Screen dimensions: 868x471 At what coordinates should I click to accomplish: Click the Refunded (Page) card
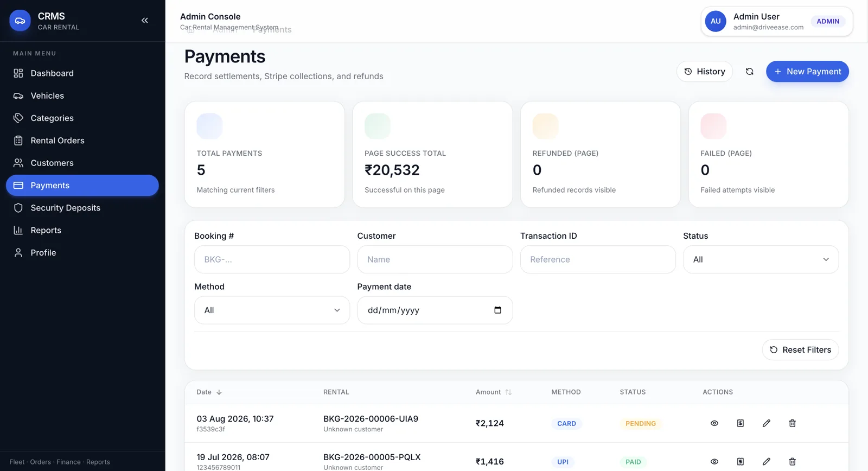pyautogui.click(x=601, y=155)
